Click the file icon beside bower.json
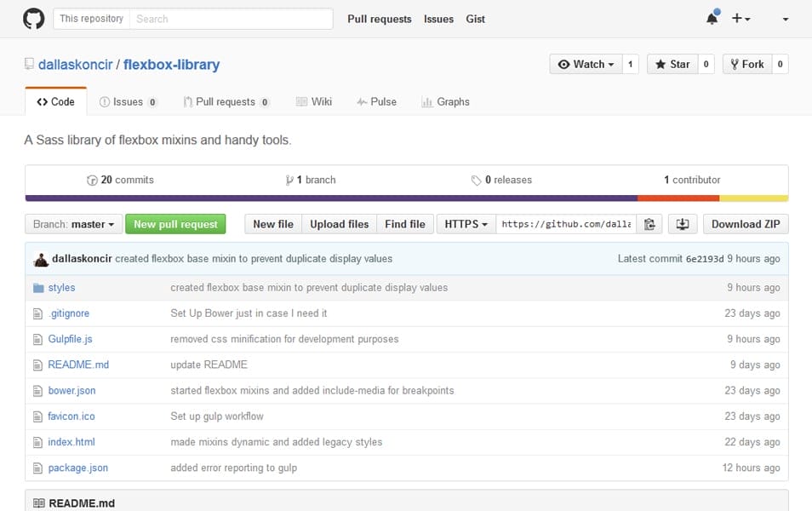 pyautogui.click(x=37, y=391)
